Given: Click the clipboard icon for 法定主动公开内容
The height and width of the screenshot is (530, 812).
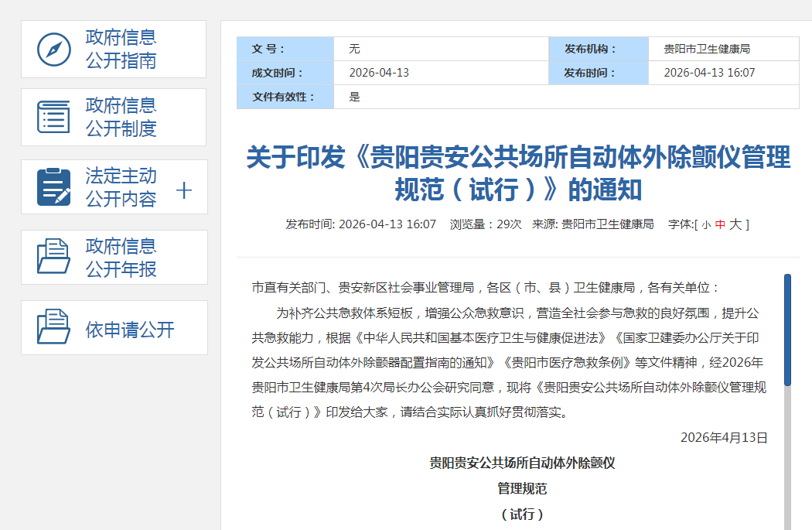Looking at the screenshot, I should tap(54, 187).
